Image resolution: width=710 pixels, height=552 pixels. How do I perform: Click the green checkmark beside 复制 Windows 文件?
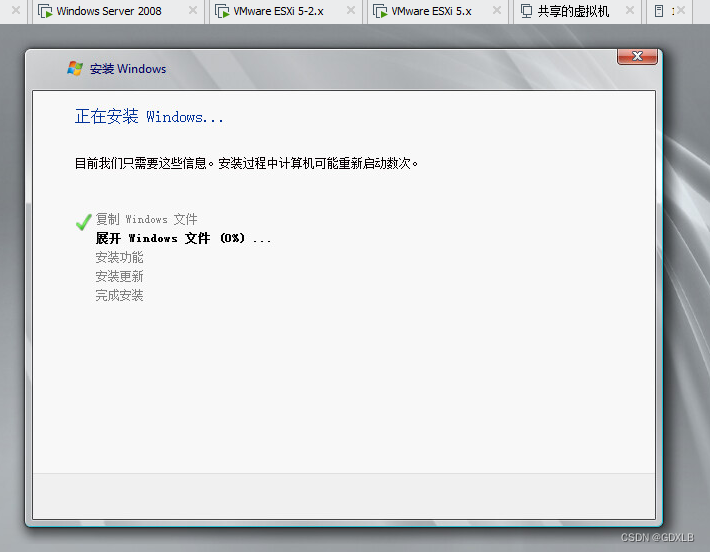(84, 221)
